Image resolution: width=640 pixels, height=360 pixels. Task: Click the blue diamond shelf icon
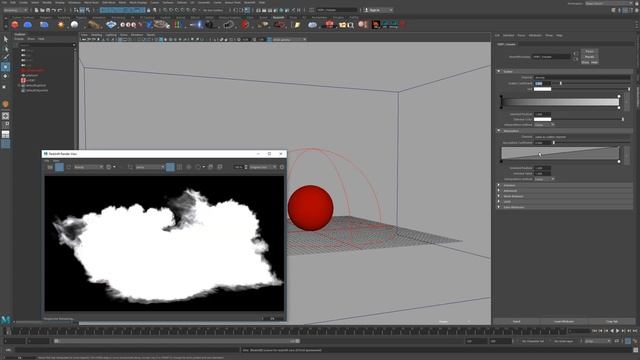click(x=111, y=25)
